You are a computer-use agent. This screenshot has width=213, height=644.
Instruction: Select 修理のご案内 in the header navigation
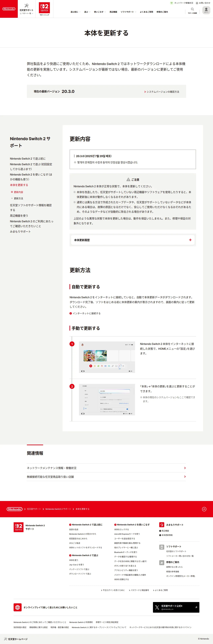tap(162, 12)
